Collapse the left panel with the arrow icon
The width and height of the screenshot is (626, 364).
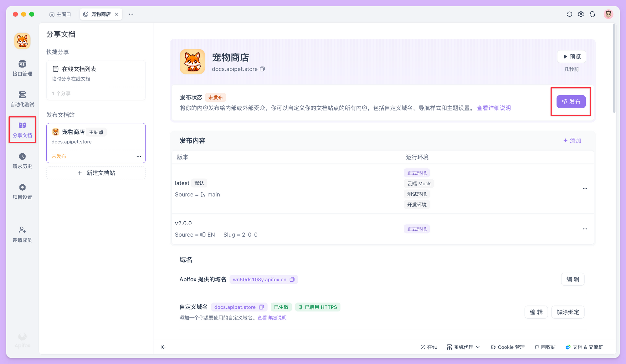click(x=163, y=347)
